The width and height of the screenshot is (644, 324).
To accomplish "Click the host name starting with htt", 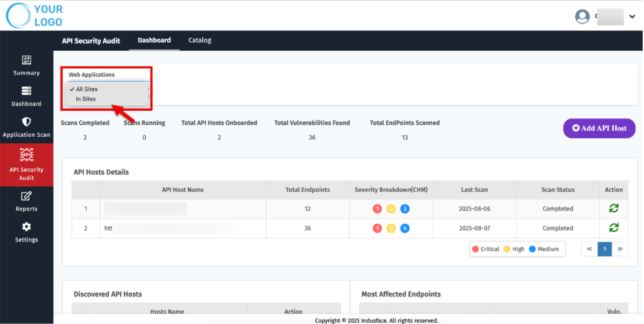I will point(169,228).
